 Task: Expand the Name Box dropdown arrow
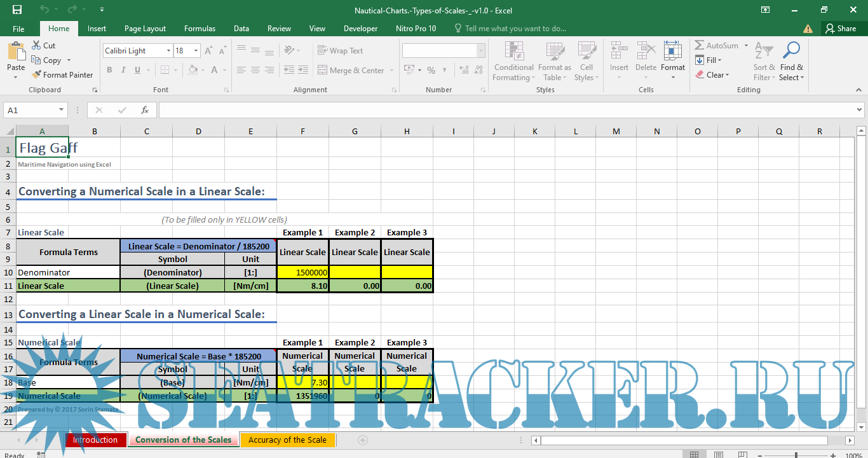(x=62, y=110)
